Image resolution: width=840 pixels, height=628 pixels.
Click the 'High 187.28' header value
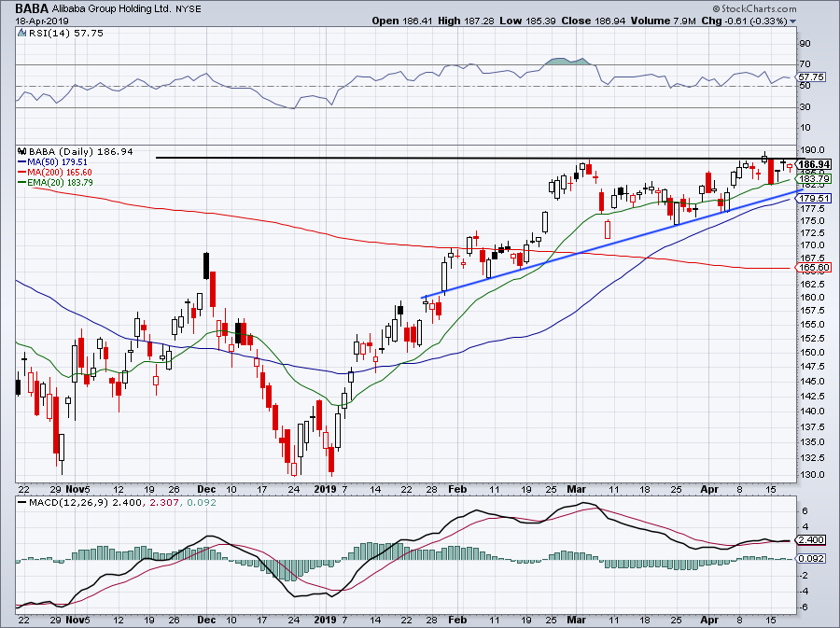click(466, 21)
